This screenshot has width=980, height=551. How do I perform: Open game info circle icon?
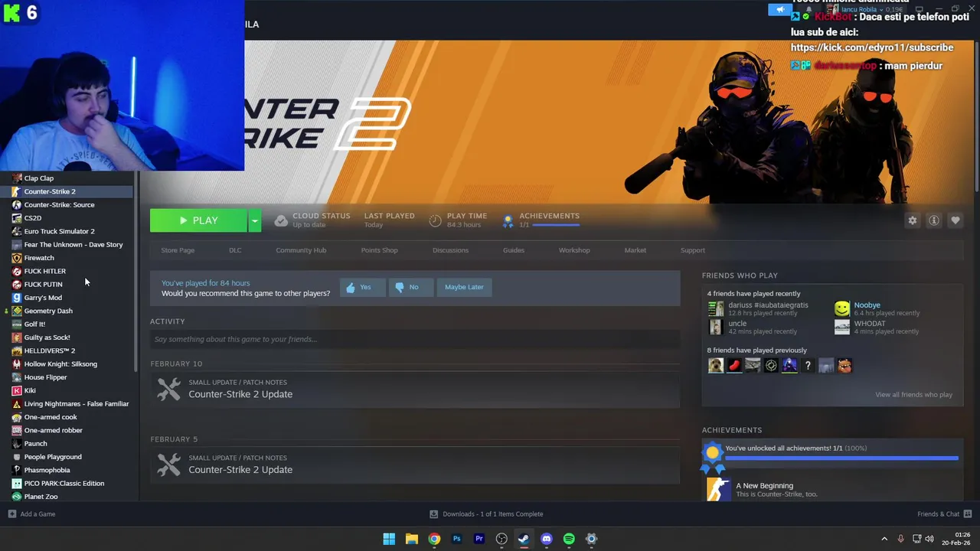click(x=933, y=220)
